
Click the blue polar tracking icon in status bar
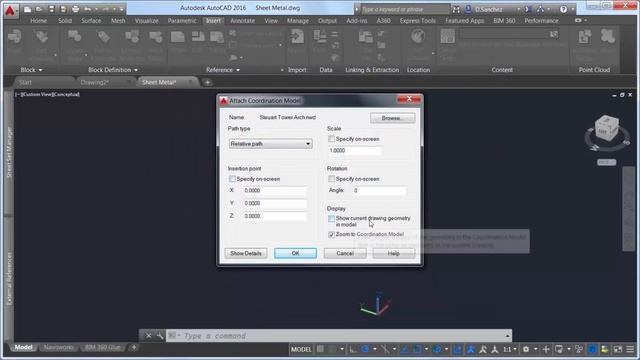click(365, 349)
